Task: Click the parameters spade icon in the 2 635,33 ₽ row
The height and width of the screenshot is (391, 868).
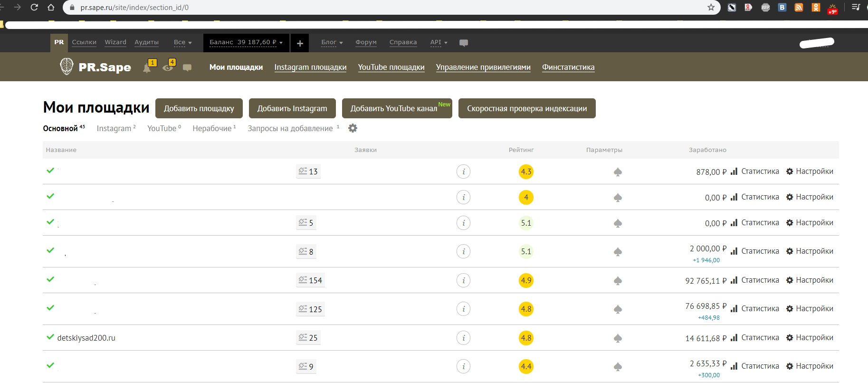Action: (x=618, y=367)
